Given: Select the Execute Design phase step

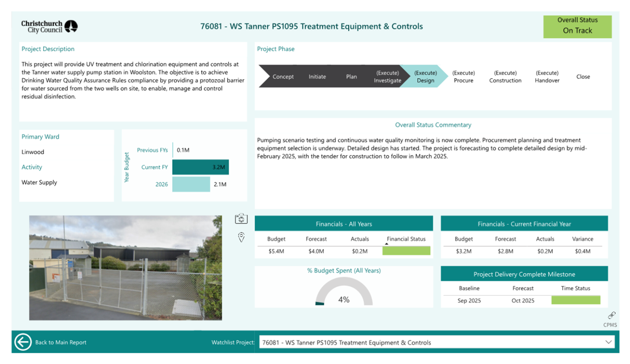Looking at the screenshot, I should pyautogui.click(x=425, y=77).
